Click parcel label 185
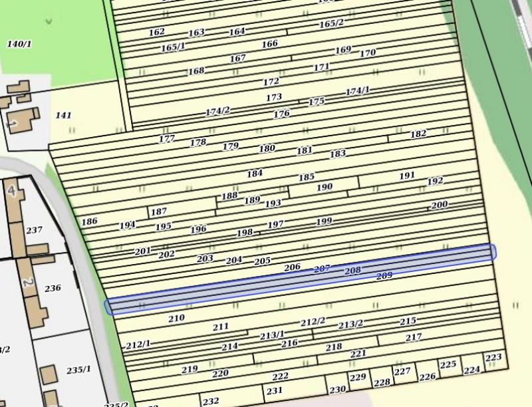The height and width of the screenshot is (407, 532). point(307,178)
